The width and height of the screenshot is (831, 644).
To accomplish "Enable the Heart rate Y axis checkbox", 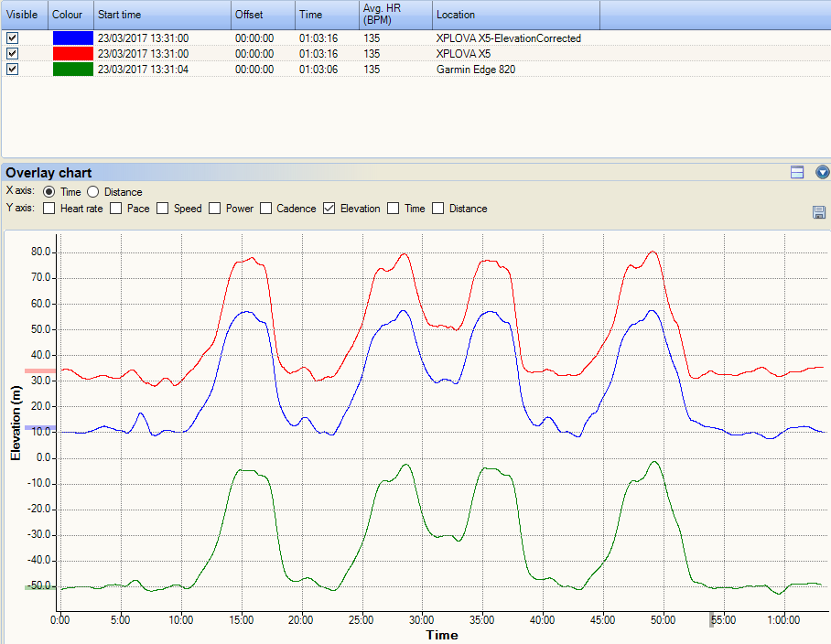I will point(49,209).
